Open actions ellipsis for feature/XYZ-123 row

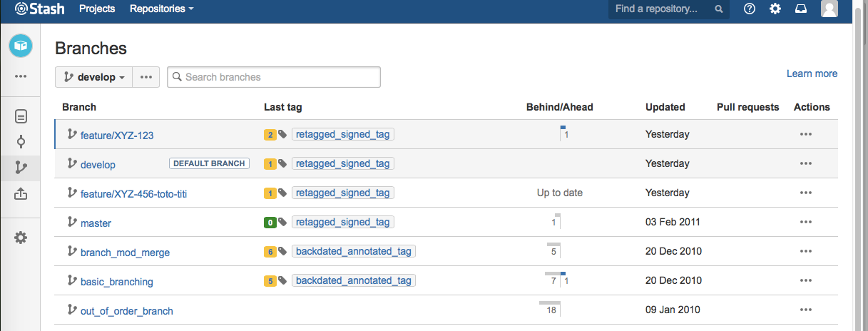806,134
